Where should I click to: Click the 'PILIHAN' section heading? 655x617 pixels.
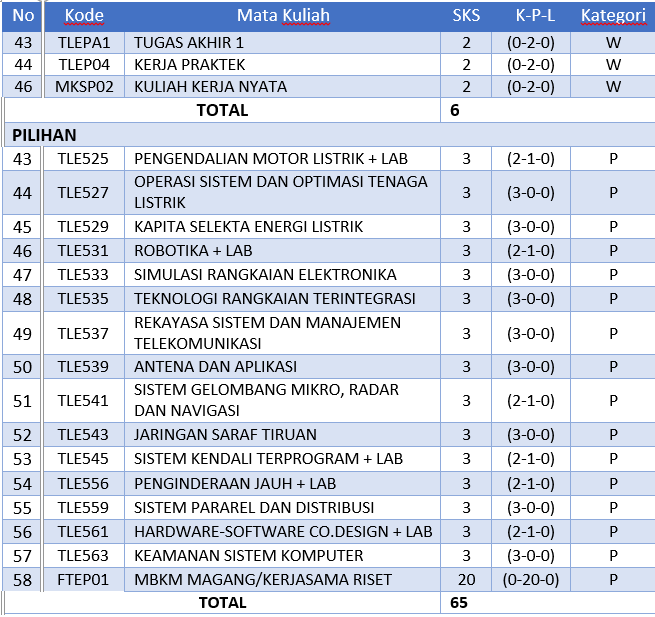[x=44, y=135]
